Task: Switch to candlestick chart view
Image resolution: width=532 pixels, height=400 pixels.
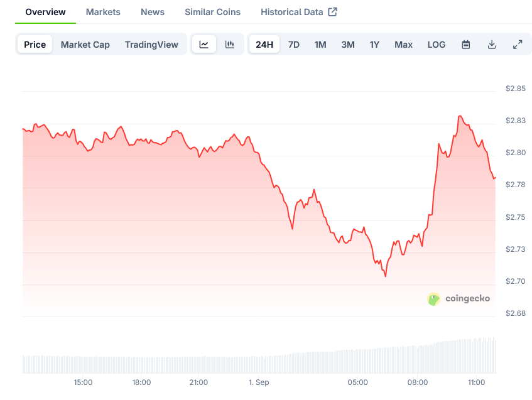Action: point(230,45)
